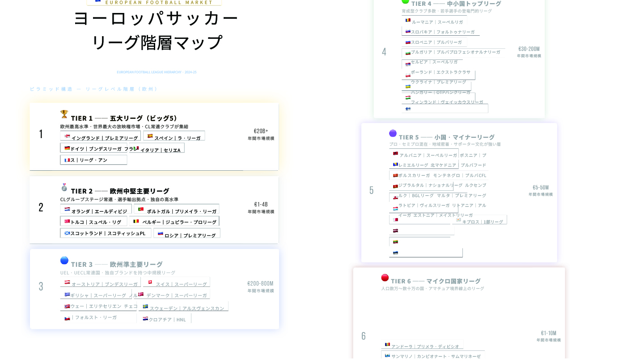Screen dimensions: 644x362
Task: Click the Sweden flag next to アルスヴェンスカン
Action: (x=145, y=307)
